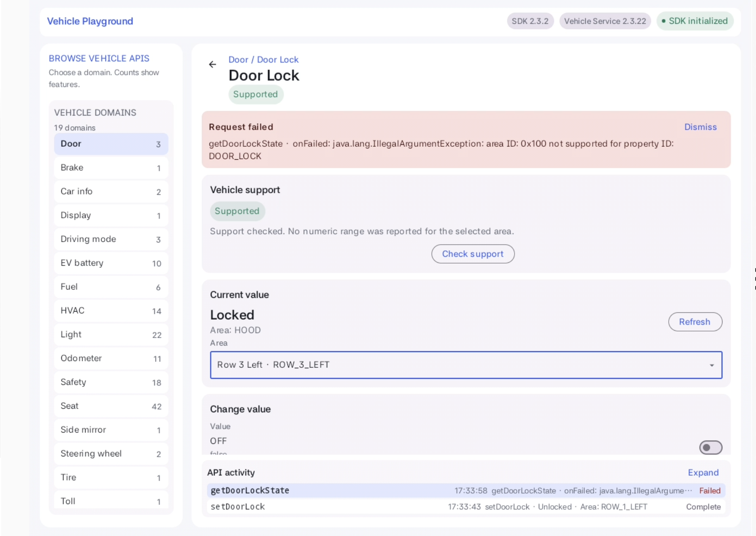Screen dimensions: 756x536
Task: Click the Supported badge below Door Lock title
Action: [x=256, y=94]
